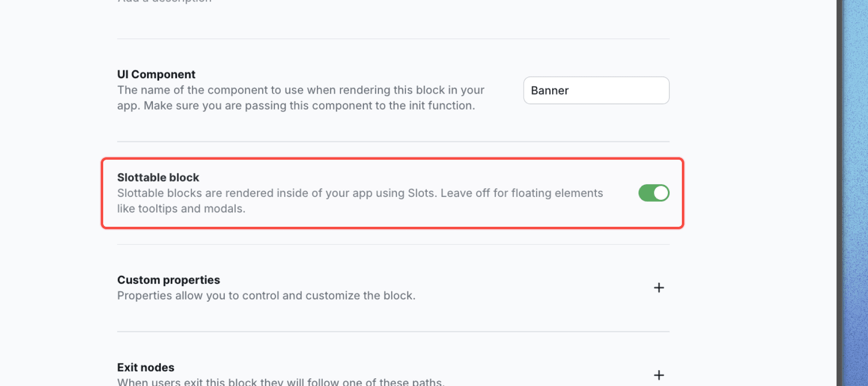Expand the Custom properties section heading
Viewport: 868px width, 386px height.
168,280
